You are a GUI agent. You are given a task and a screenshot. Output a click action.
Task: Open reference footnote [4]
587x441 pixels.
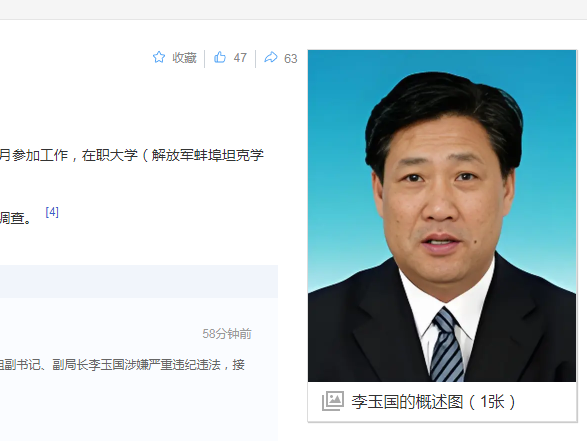(x=52, y=212)
